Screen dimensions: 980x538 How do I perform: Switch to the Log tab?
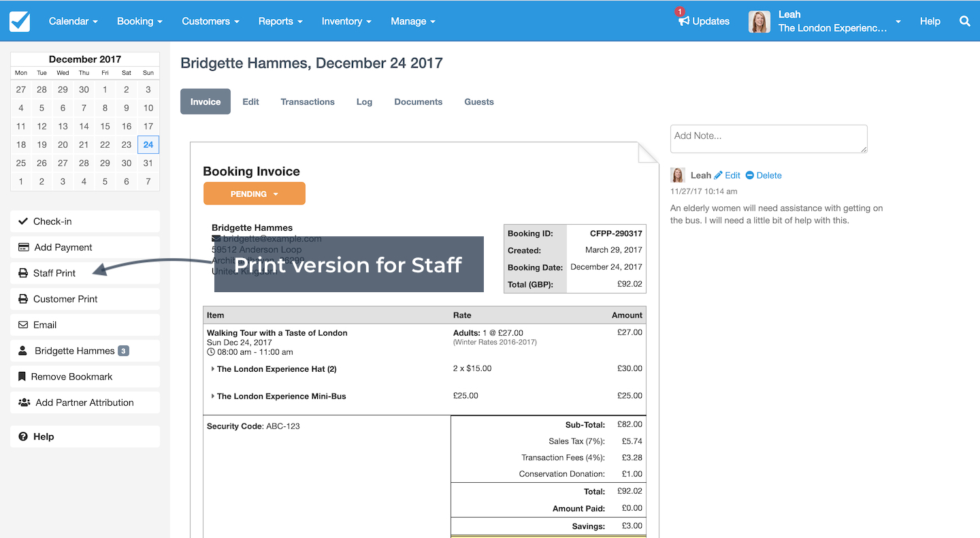[364, 101]
